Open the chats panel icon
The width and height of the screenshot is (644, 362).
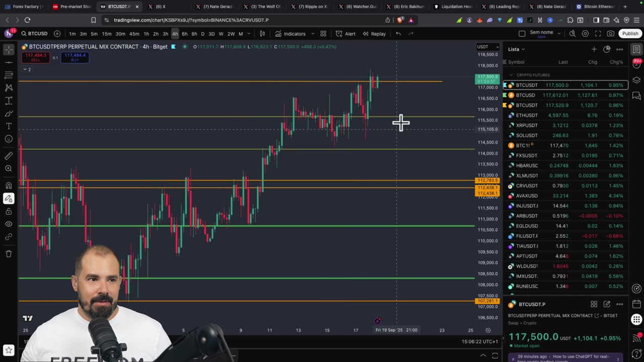tap(636, 96)
